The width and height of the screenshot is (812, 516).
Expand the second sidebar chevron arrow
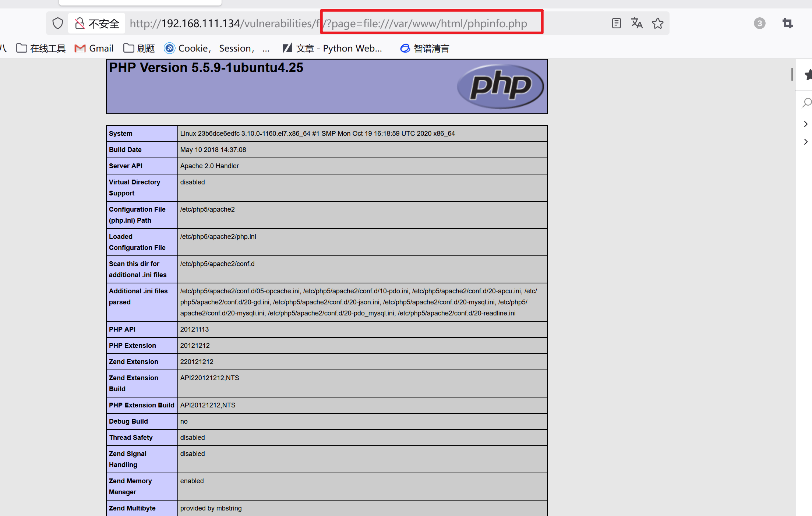[x=806, y=142]
